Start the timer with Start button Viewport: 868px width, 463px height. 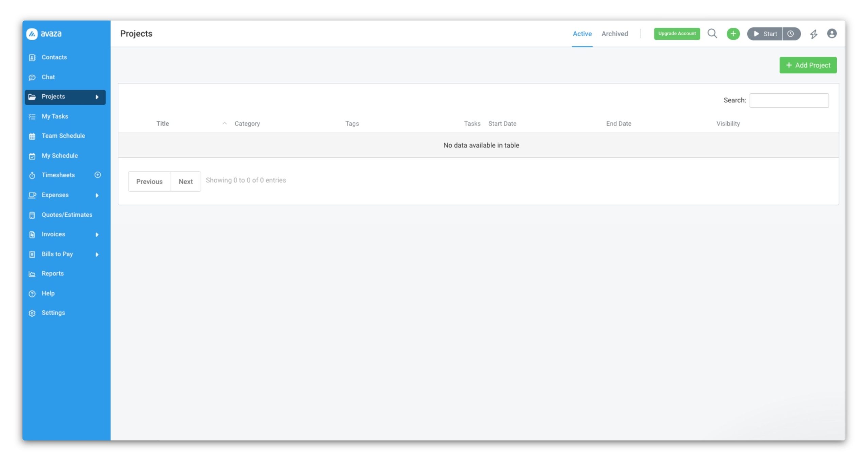click(765, 34)
